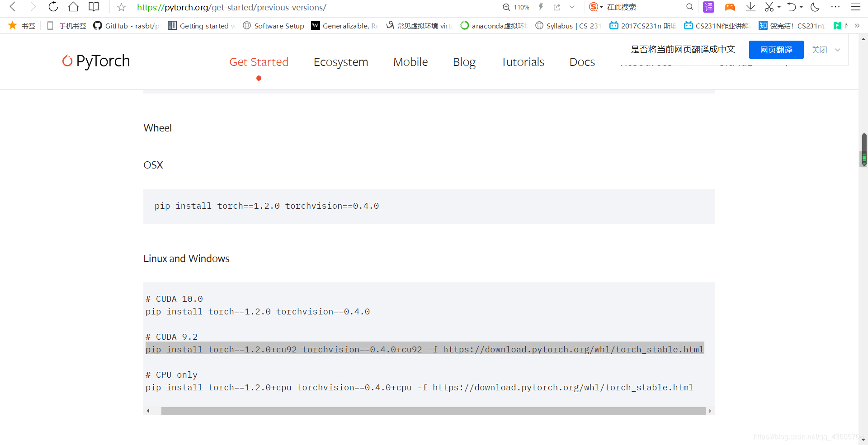Go to browser home page icon
This screenshot has height=445, width=868.
click(x=73, y=7)
